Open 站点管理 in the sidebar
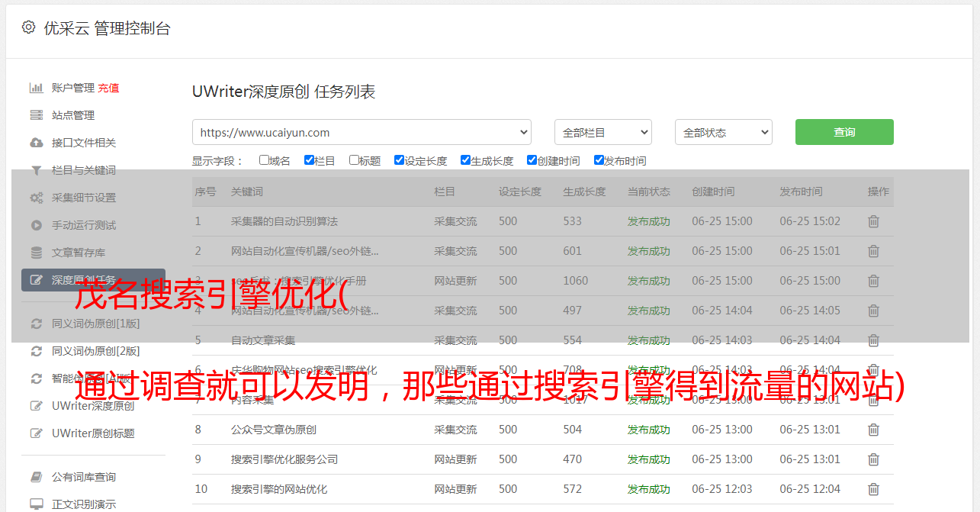 73,115
